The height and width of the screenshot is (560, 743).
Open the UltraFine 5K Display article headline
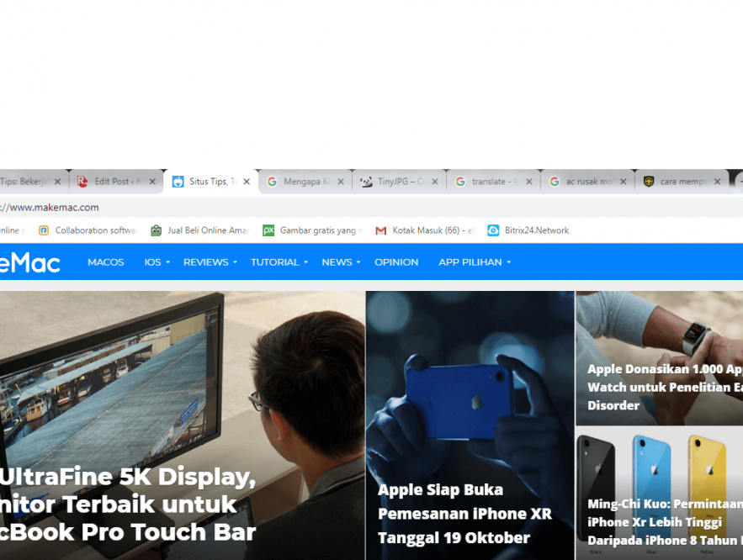pyautogui.click(x=128, y=505)
